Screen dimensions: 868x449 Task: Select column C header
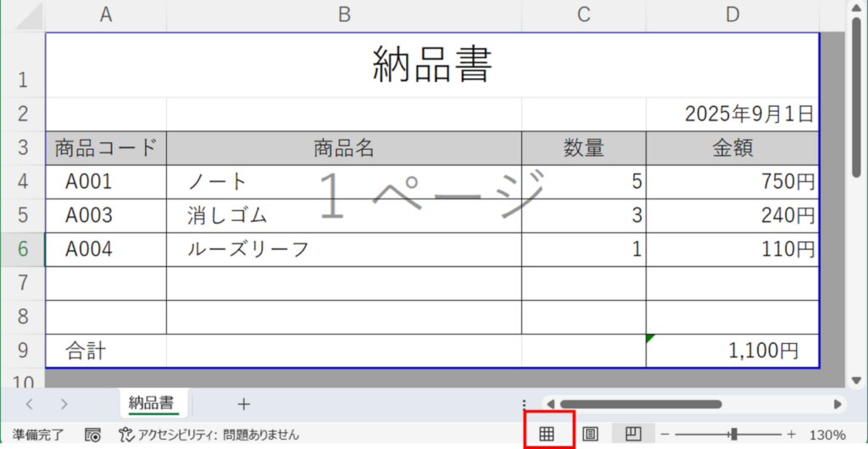[x=583, y=15]
